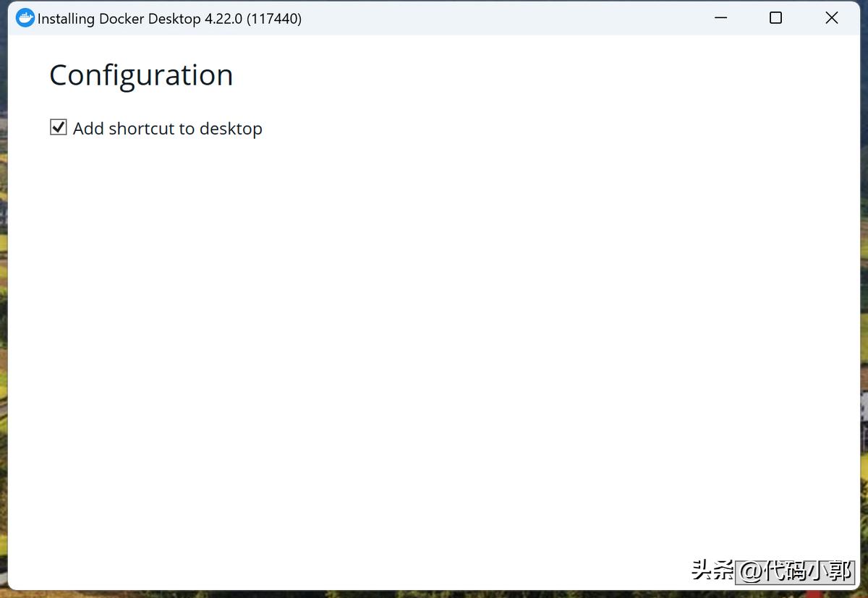
Task: Click the Configuration heading
Action: 140,74
